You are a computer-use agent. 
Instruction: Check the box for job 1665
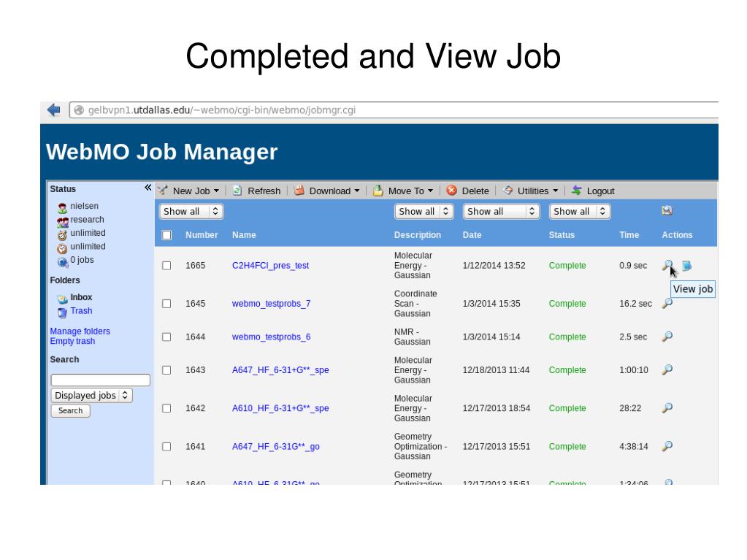[166, 265]
